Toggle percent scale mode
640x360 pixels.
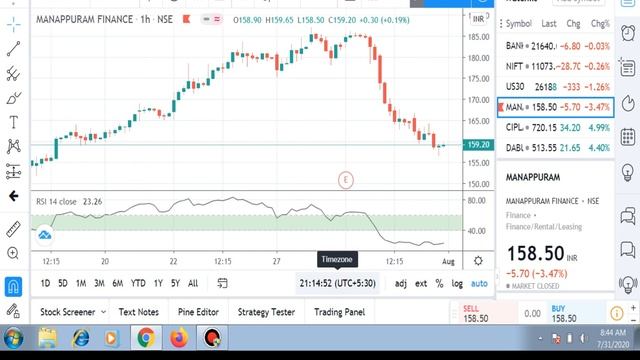coord(439,283)
